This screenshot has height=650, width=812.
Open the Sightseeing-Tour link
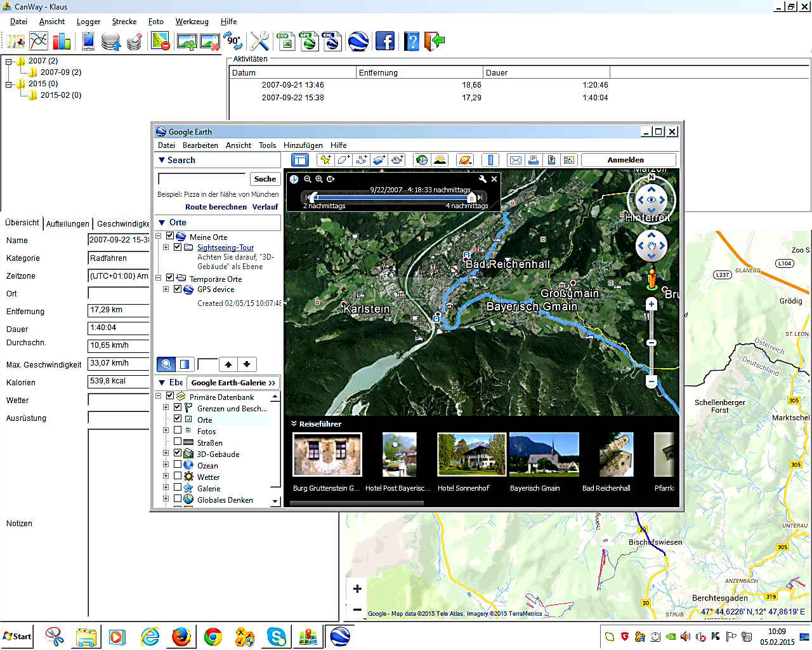tap(225, 248)
